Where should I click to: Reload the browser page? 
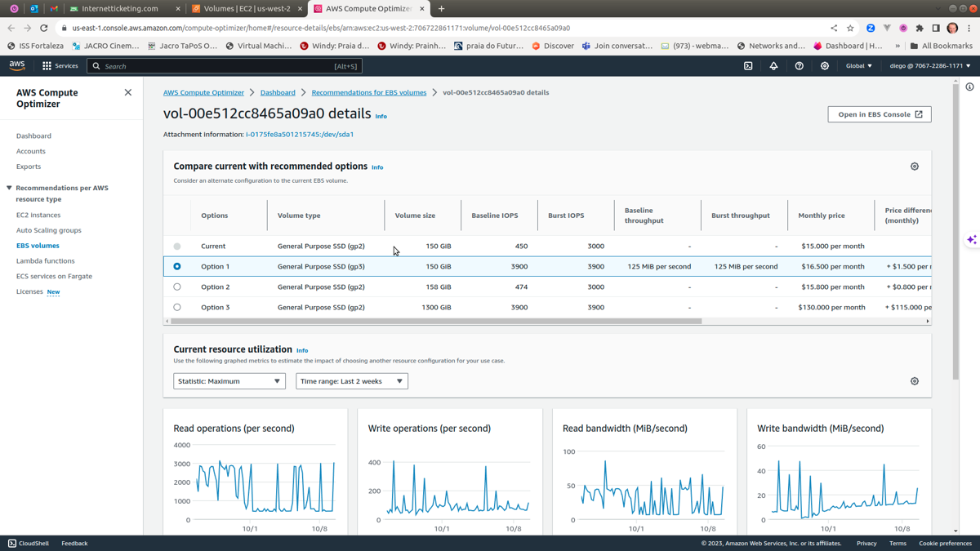[44, 28]
